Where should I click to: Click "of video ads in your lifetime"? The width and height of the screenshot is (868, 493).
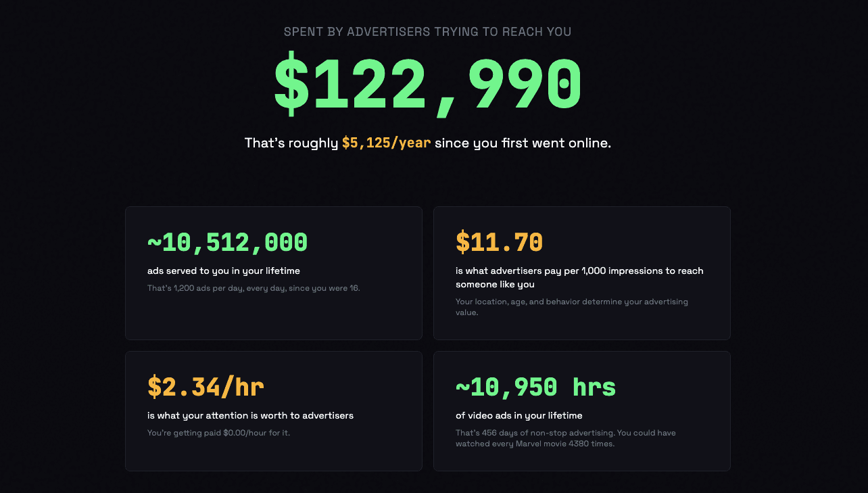pyautogui.click(x=519, y=416)
